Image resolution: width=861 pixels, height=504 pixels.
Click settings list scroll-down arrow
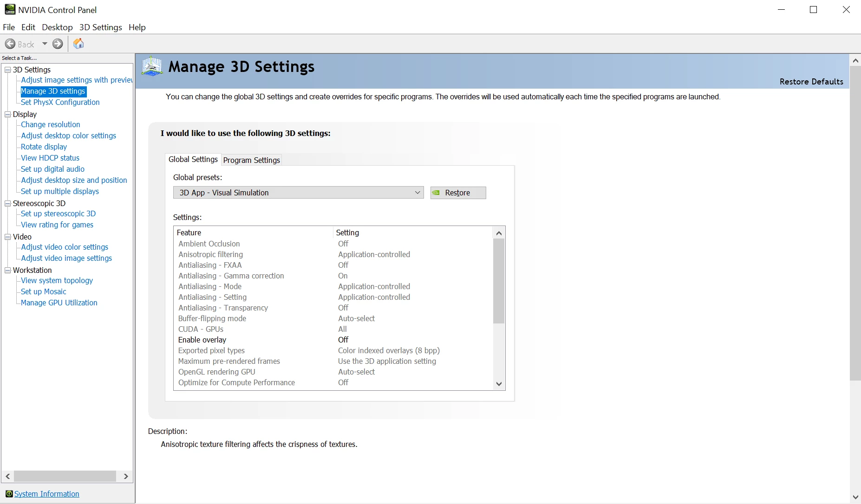[499, 384]
